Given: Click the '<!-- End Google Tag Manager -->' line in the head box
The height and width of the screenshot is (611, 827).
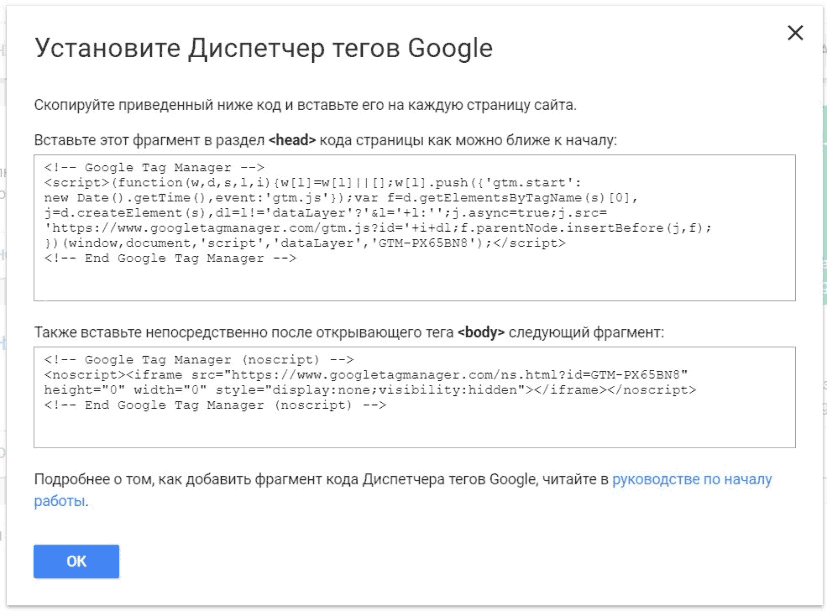Looking at the screenshot, I should [x=170, y=258].
